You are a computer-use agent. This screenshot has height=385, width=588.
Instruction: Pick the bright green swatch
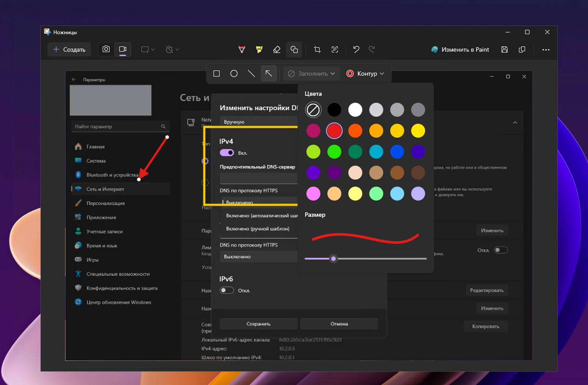point(334,152)
